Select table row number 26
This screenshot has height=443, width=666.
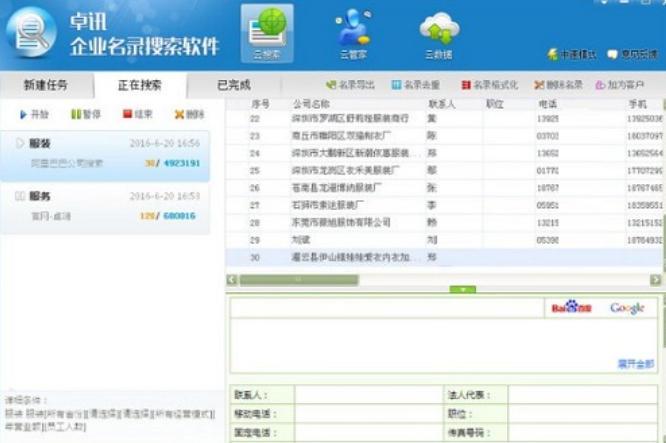pyautogui.click(x=444, y=188)
